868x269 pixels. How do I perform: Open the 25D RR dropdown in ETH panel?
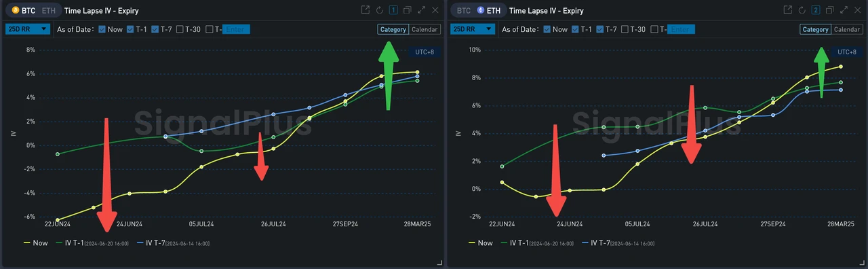point(472,29)
